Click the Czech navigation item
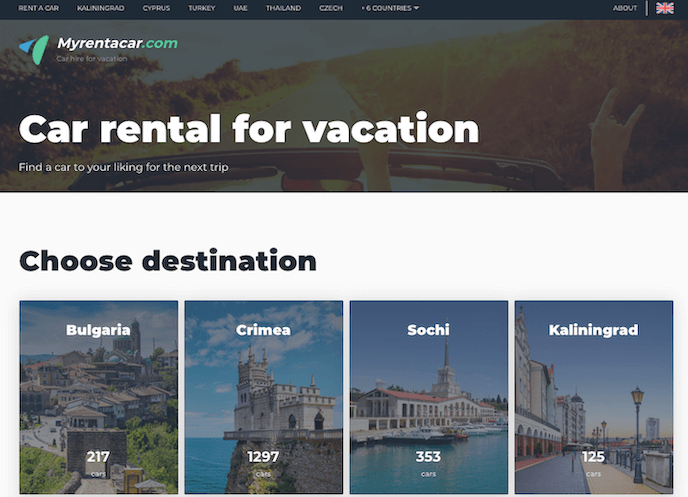The width and height of the screenshot is (688, 497). (x=330, y=8)
